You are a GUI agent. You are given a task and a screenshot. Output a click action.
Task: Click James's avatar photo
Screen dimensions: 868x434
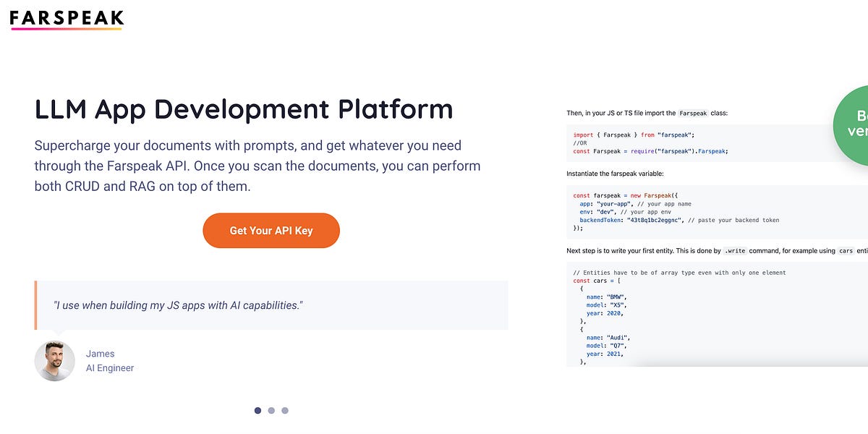click(54, 360)
